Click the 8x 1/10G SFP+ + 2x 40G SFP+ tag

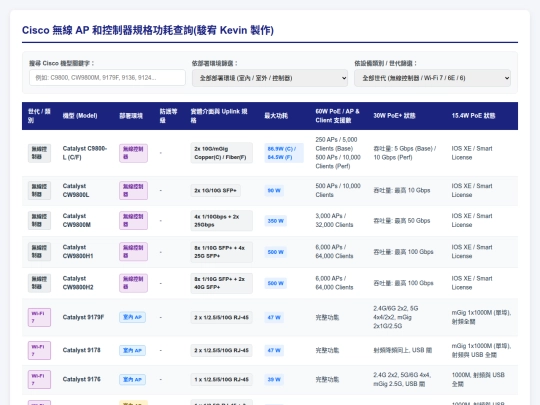(x=221, y=283)
